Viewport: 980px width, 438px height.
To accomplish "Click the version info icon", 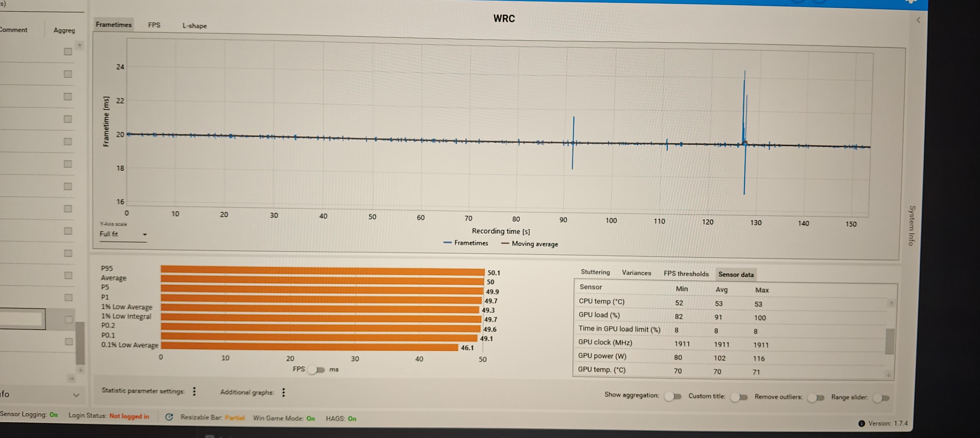I will coord(861,424).
